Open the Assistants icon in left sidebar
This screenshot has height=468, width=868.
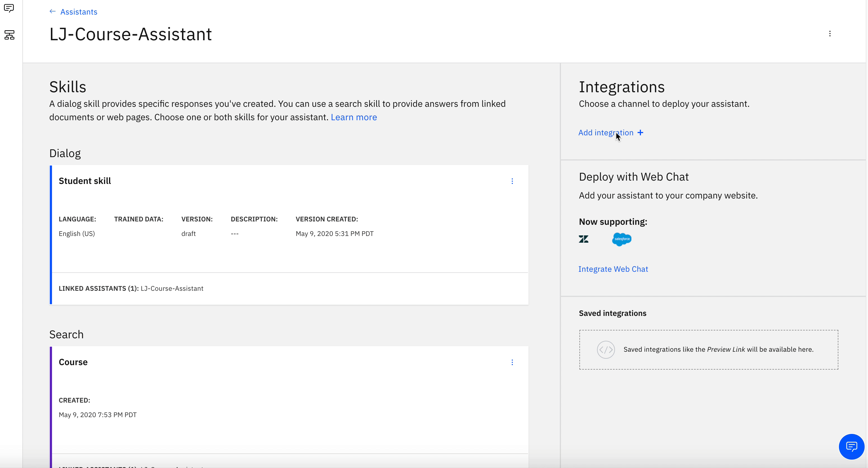click(9, 8)
